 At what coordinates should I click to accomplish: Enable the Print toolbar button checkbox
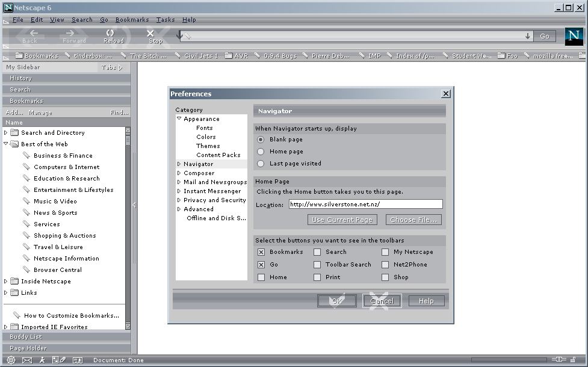tap(317, 277)
